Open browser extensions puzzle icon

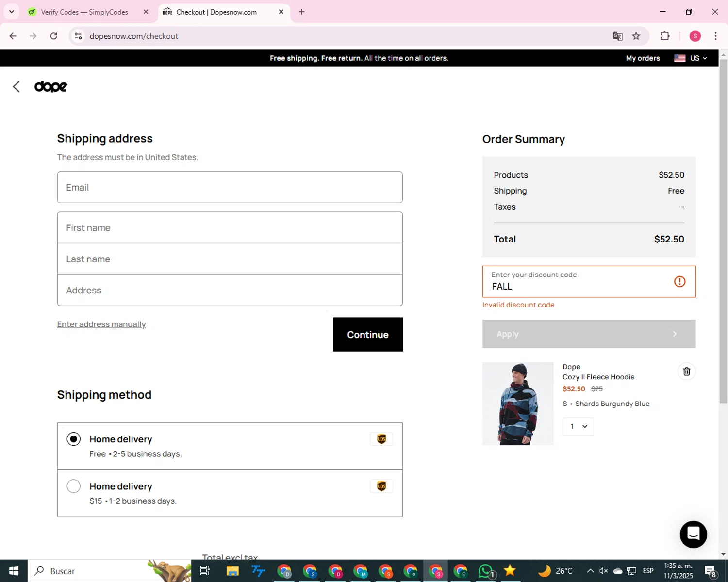(x=665, y=36)
